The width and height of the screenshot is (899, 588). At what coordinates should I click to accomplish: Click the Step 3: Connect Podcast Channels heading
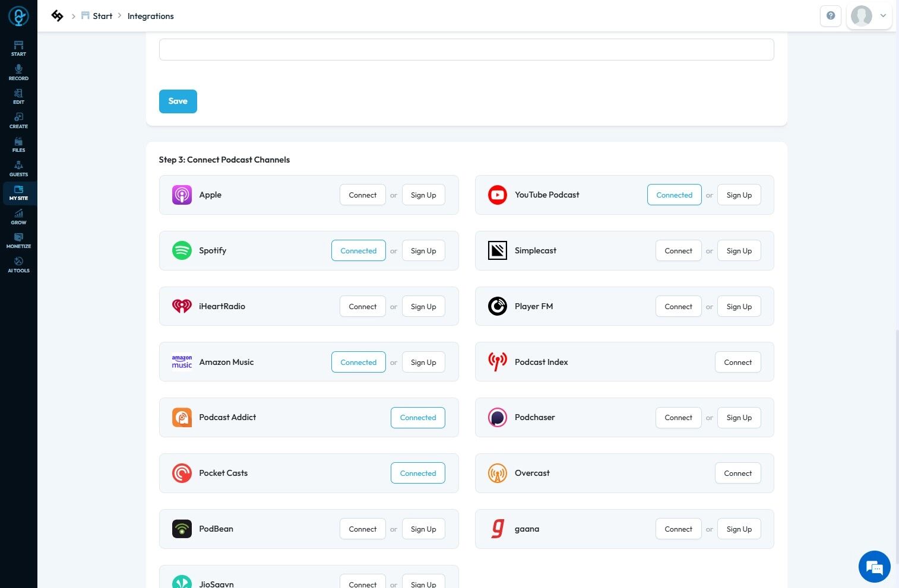[x=224, y=160]
